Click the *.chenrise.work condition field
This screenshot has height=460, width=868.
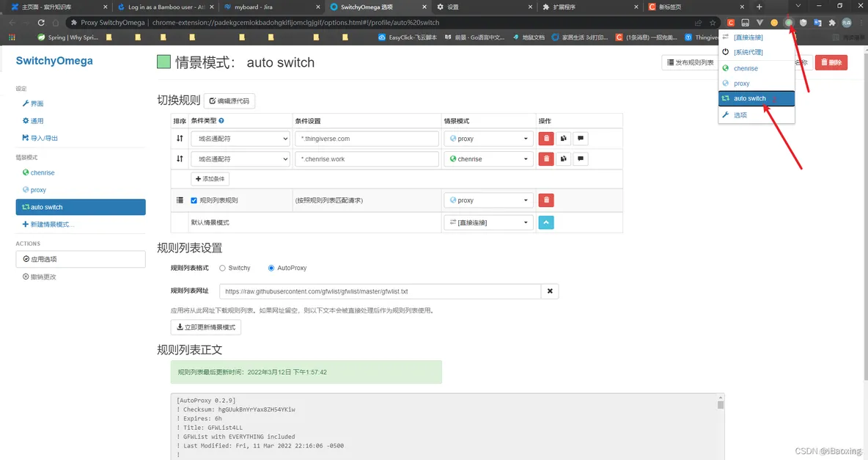(x=367, y=159)
